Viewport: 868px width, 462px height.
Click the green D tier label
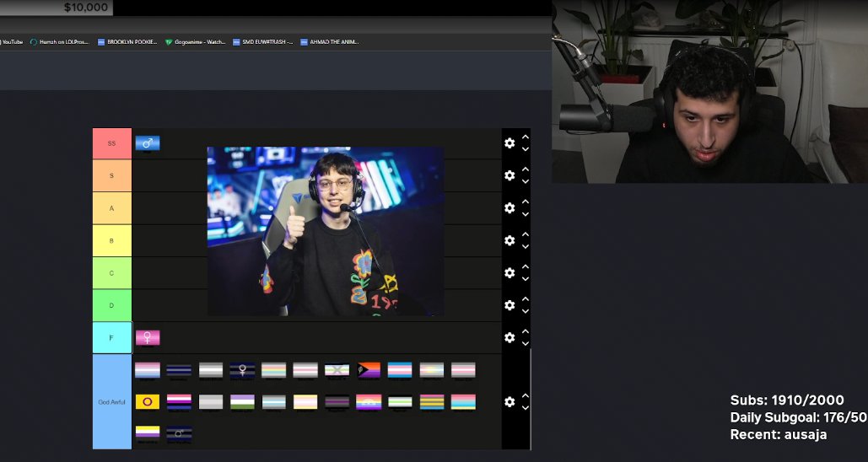point(112,305)
